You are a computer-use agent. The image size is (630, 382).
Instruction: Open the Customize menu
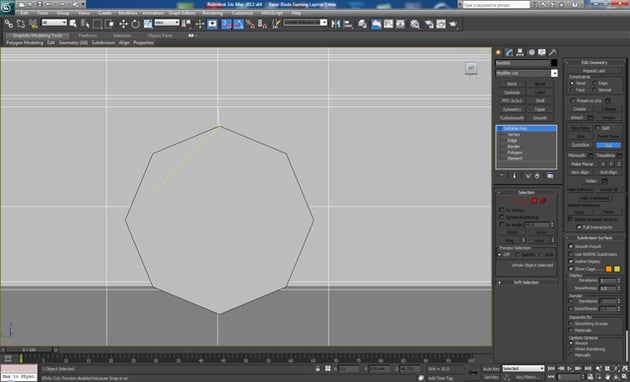(242, 13)
